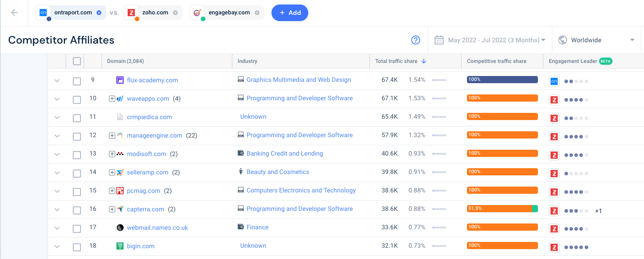
Task: Check the checkbox for crmpiedica.com
Action: tap(76, 118)
